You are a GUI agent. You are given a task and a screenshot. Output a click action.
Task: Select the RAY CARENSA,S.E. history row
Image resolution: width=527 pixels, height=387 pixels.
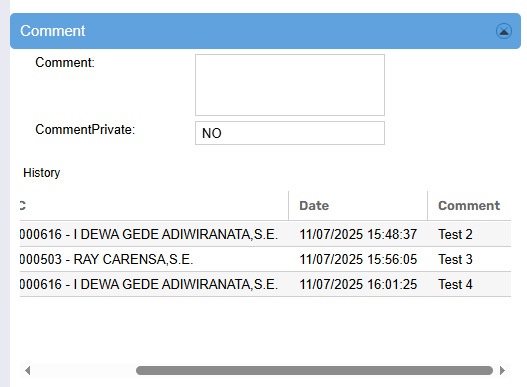point(266,259)
